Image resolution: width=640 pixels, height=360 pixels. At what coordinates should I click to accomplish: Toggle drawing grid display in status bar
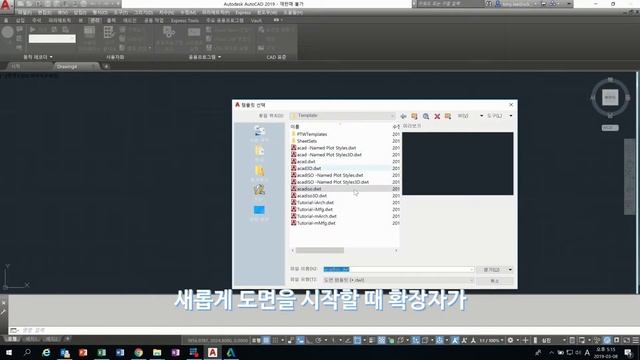point(266,340)
